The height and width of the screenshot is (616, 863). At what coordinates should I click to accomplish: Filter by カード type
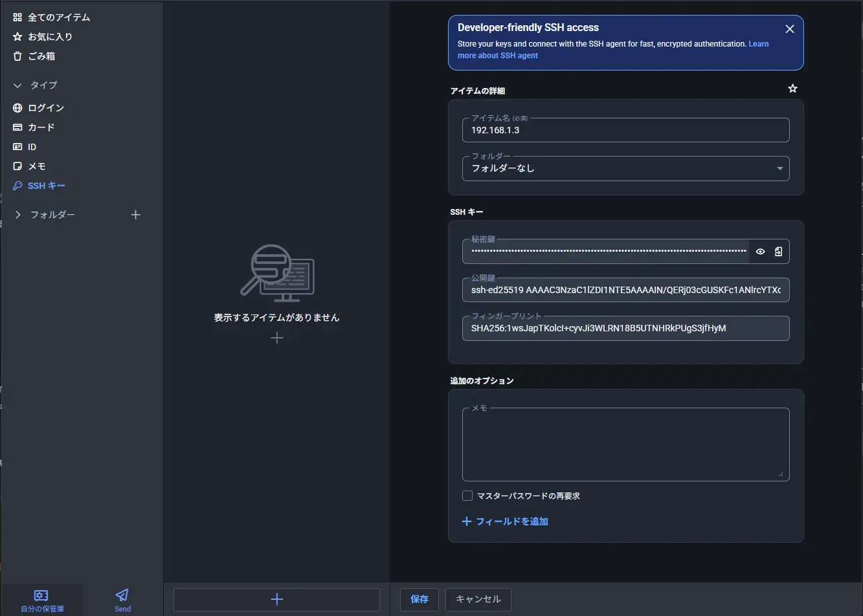coord(34,127)
